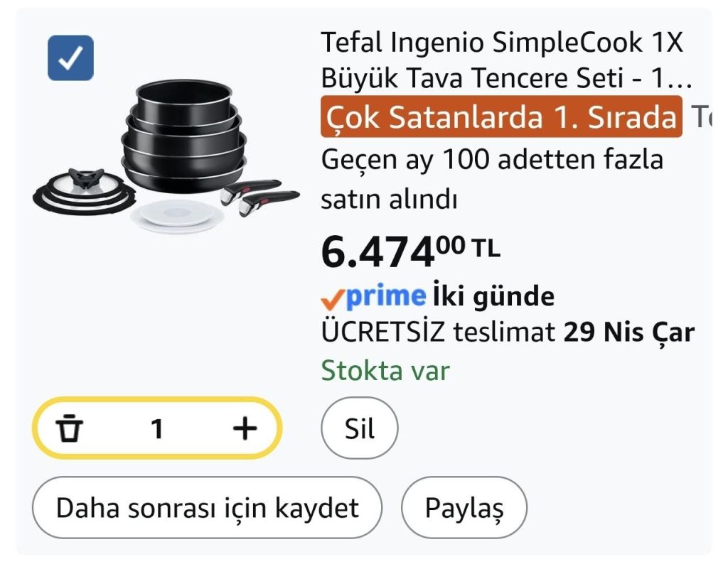Image resolution: width=728 pixels, height=564 pixels.
Task: Click the ÜCRETSİZ teslimat delivery date text
Action: coord(508,332)
